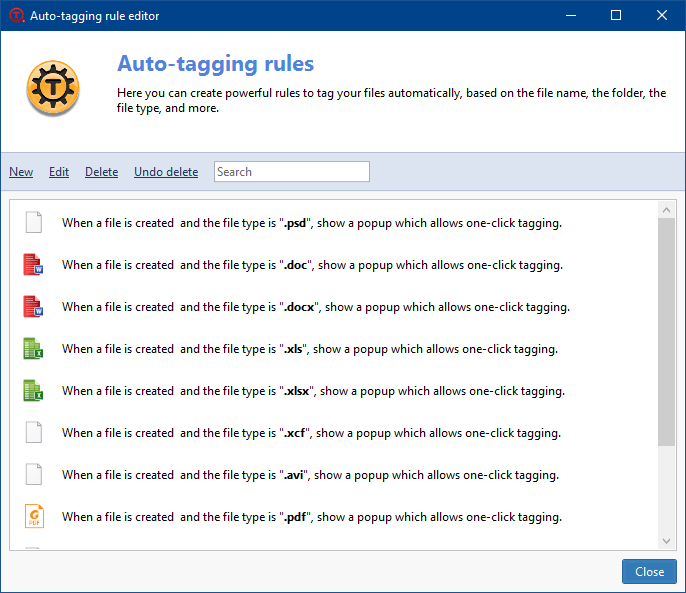
Task: Maximize the Auto-tagging rule editor window
Action: click(616, 15)
